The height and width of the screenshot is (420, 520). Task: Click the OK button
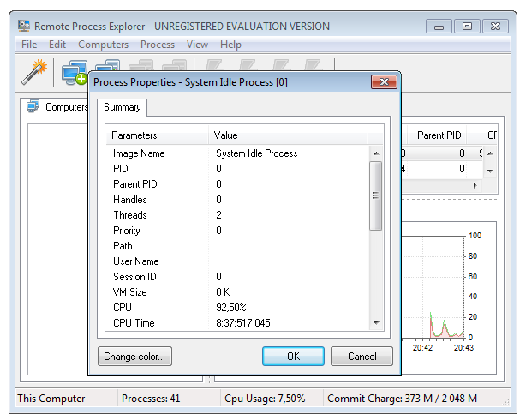click(x=293, y=357)
